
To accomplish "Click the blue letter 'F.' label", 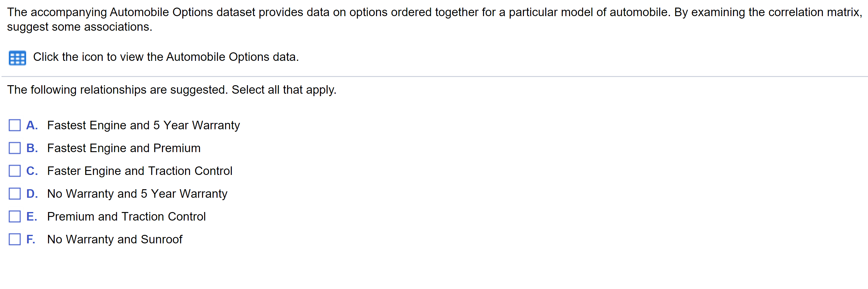I will click(x=31, y=239).
